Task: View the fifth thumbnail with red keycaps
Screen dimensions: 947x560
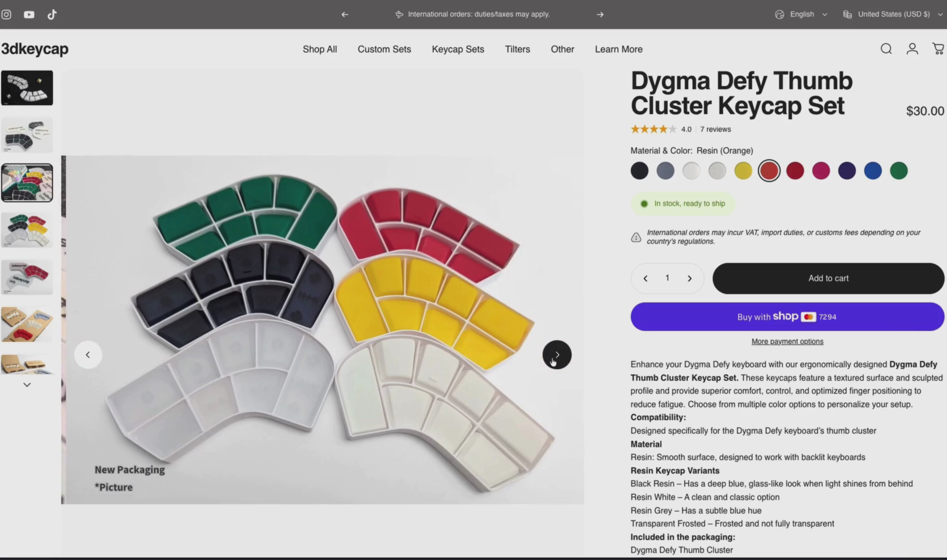Action: click(x=27, y=277)
